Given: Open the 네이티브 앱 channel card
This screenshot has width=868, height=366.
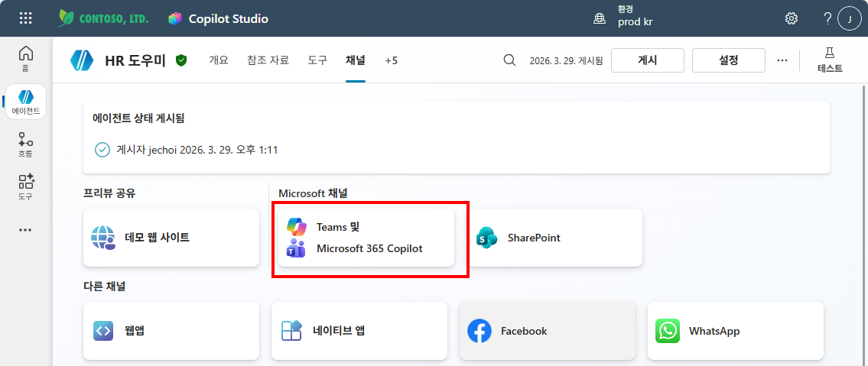Looking at the screenshot, I should tap(359, 331).
